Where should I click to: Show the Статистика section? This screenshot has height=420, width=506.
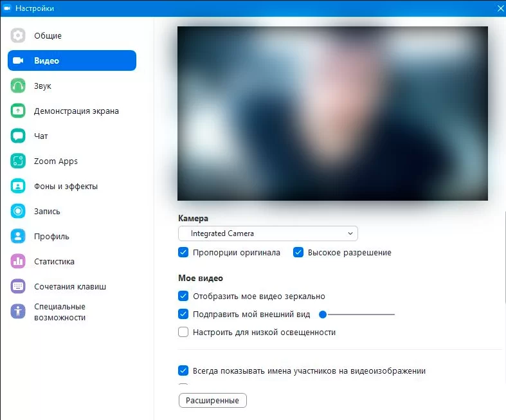pos(72,261)
